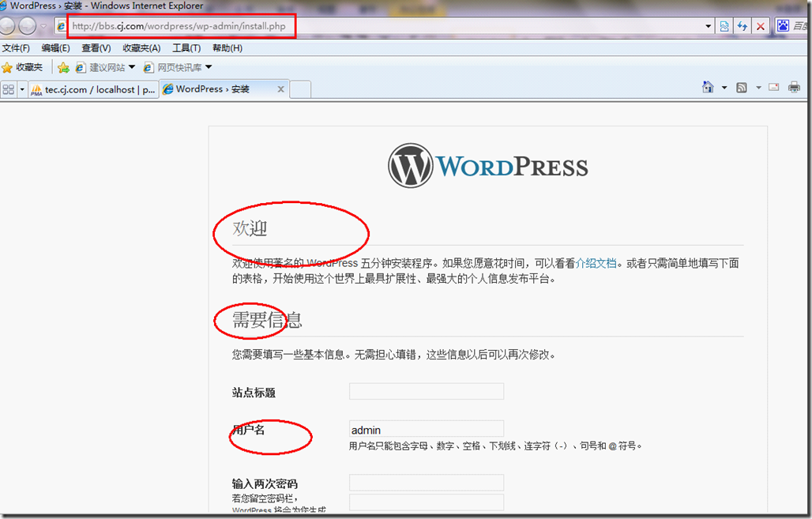The image size is (812, 519).
Task: Open the 工具(T) menu
Action: point(186,48)
